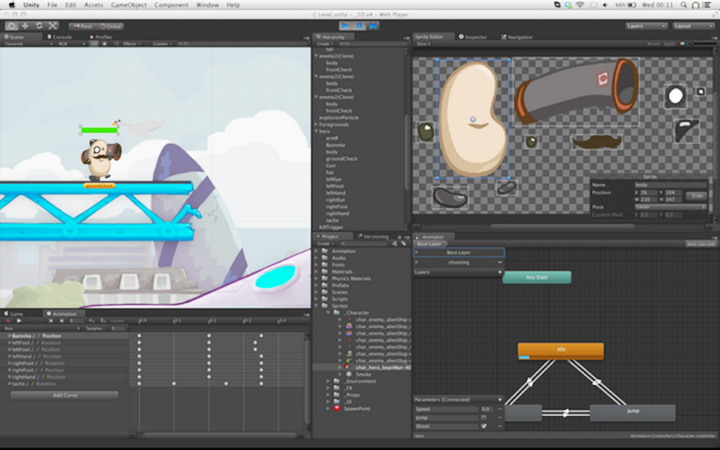Screen dimensions: 720x450
Task: Switch to the Console tab
Action: click(60, 37)
